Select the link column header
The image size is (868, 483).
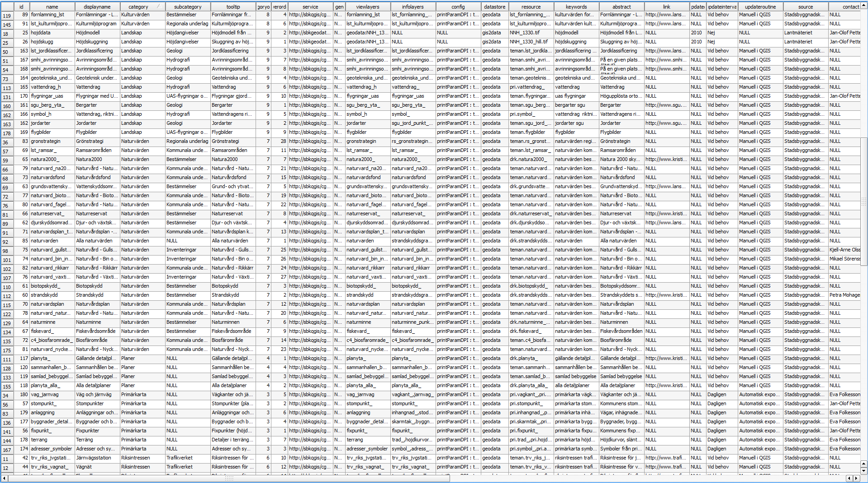click(667, 7)
